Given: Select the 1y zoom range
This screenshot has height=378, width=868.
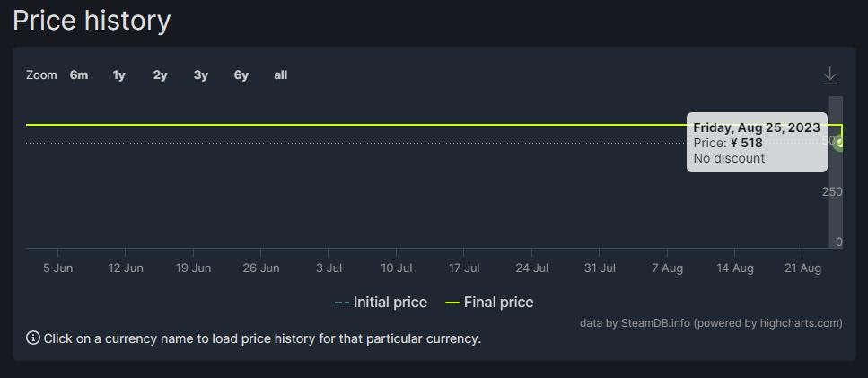Looking at the screenshot, I should (x=118, y=75).
